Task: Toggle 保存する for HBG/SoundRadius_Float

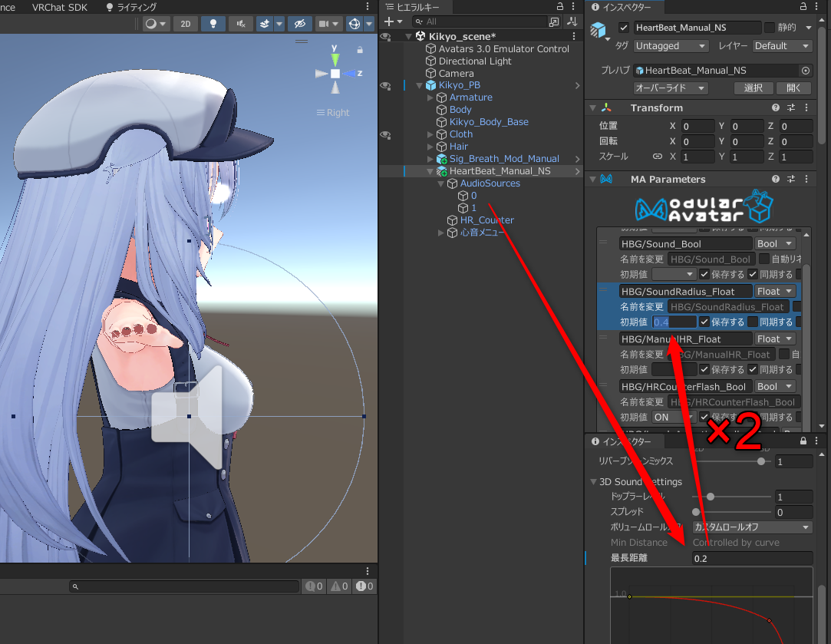Action: point(704,322)
